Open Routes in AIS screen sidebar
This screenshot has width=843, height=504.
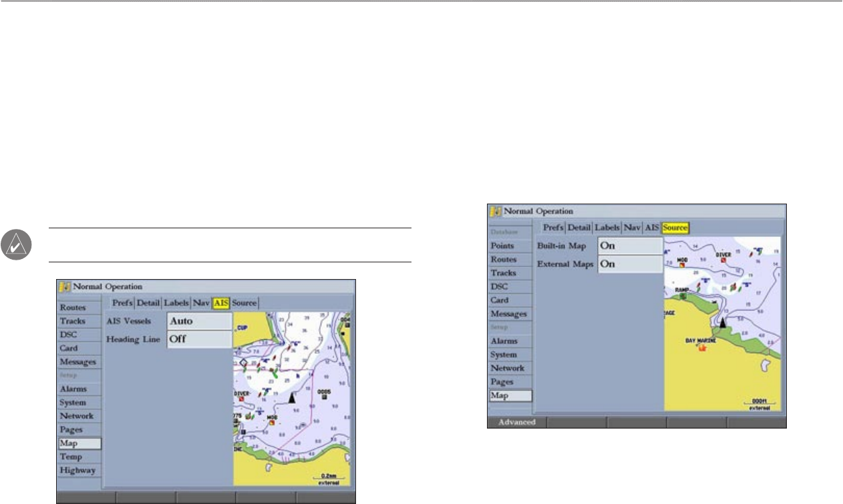[x=79, y=308]
